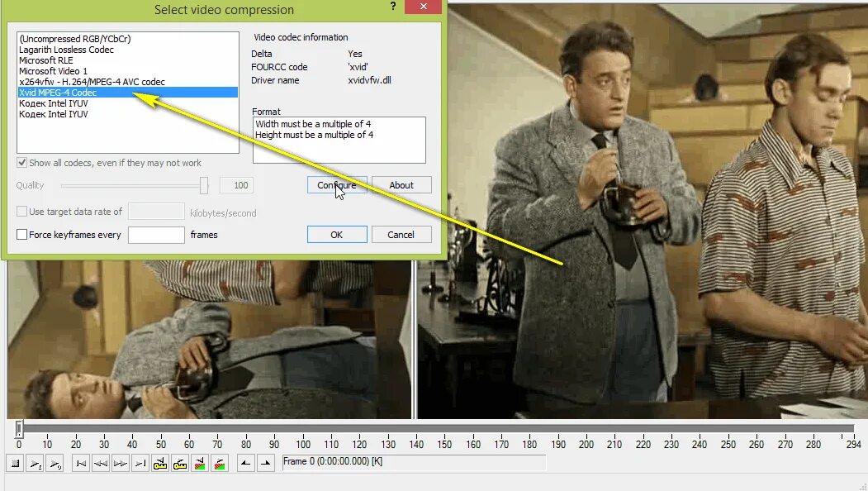
Task: Focus the Force keyframes frames input field
Action: (x=156, y=235)
